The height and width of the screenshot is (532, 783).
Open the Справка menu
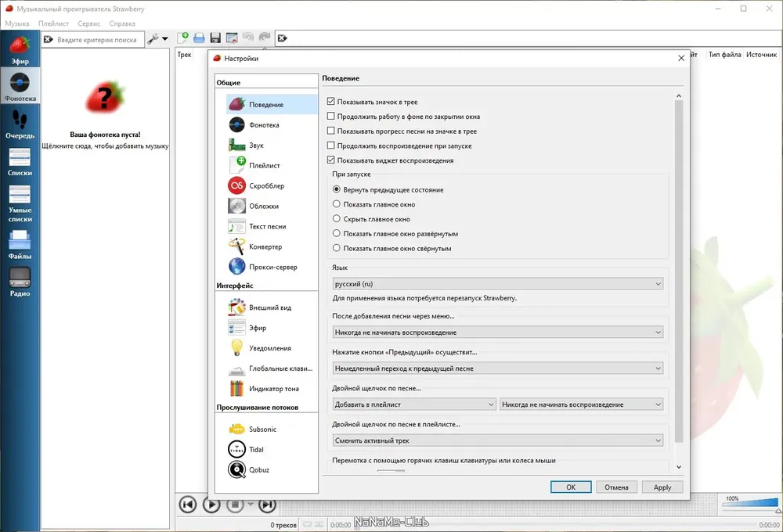tap(122, 23)
